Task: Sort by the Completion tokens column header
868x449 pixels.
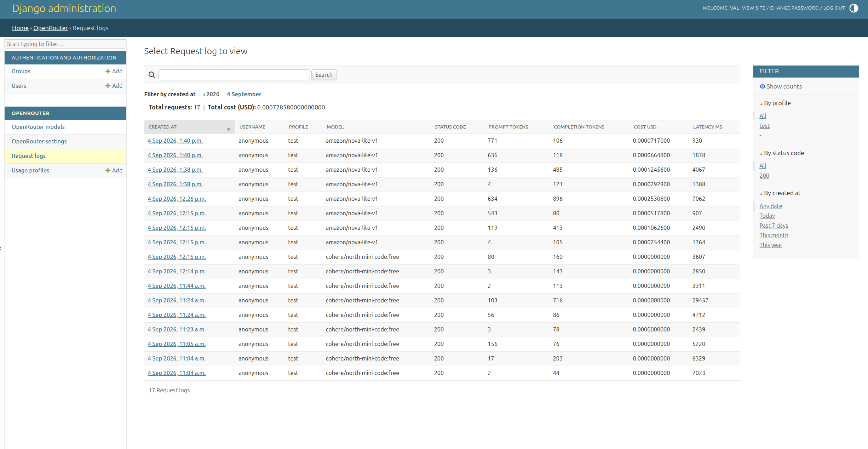Action: coord(579,127)
